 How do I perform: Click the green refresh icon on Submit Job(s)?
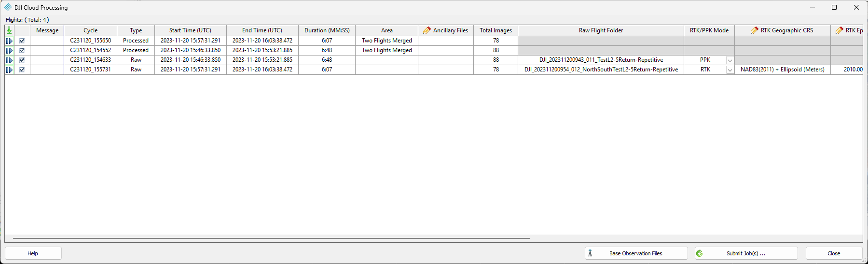(x=700, y=253)
